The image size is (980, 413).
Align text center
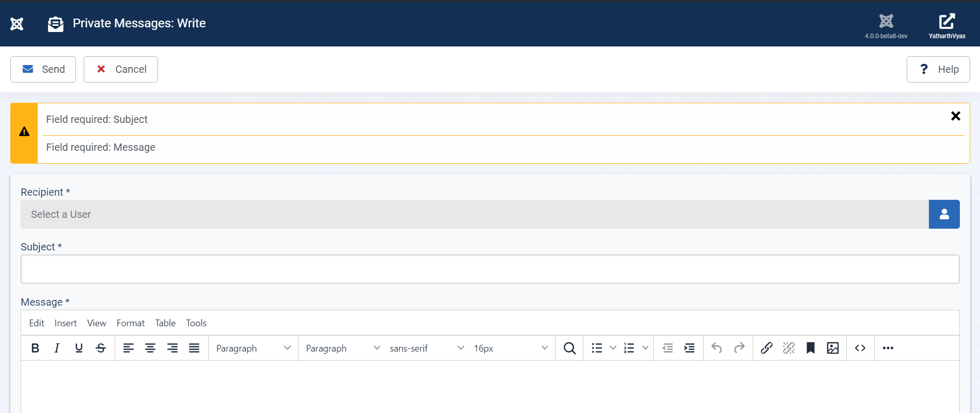[150, 348]
